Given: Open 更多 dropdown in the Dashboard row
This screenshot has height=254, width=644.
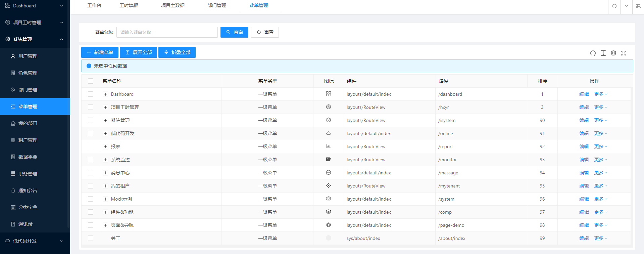Looking at the screenshot, I should point(601,94).
